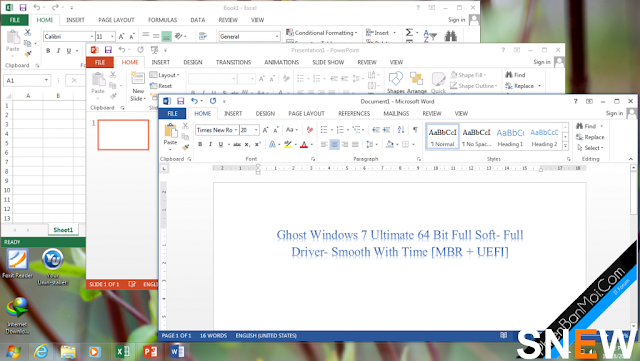Open the FORMULAS tab in Excel
The width and height of the screenshot is (640, 361).
tap(162, 20)
